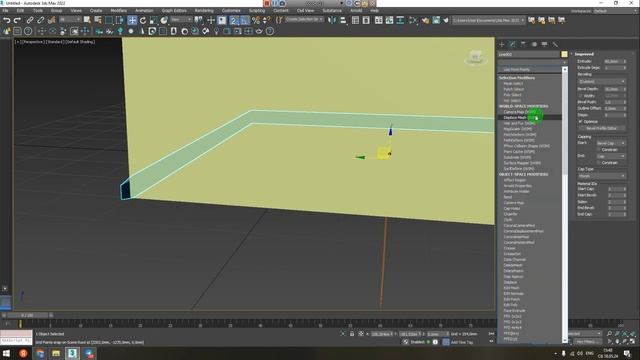Open the project path dropdown in toolbar
The width and height of the screenshot is (640, 360).
489,20
